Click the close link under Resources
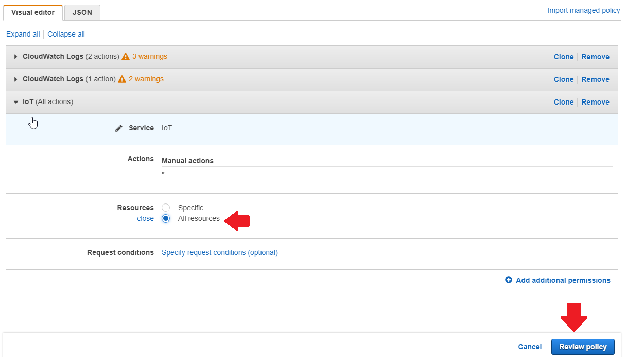 click(x=145, y=218)
